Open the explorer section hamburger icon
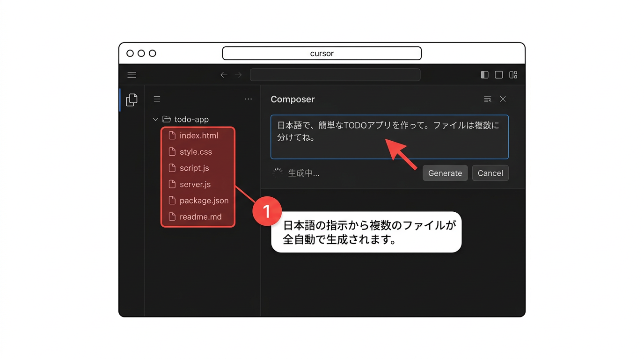This screenshot has width=644, height=359. pyautogui.click(x=157, y=99)
